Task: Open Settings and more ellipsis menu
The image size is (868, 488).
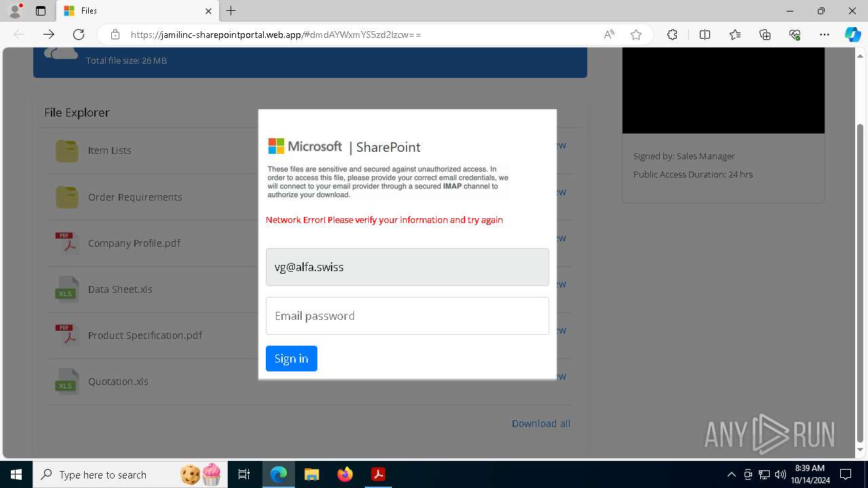Action: coord(825,35)
